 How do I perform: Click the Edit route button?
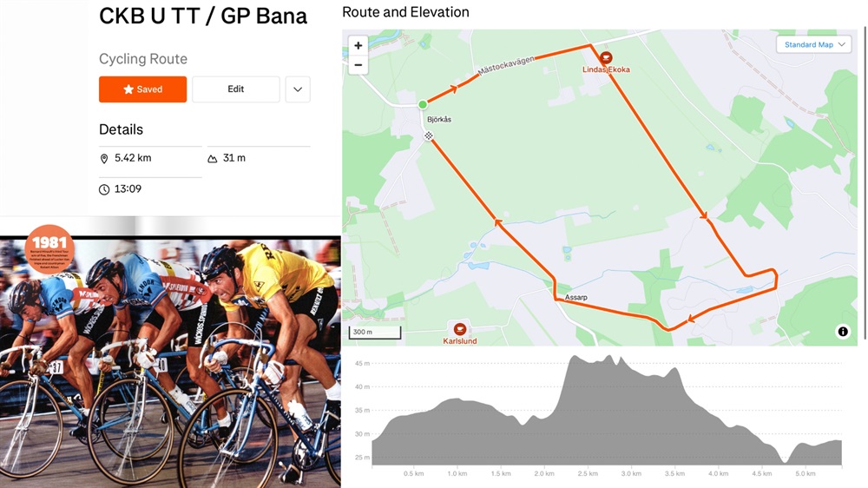pyautogui.click(x=236, y=89)
